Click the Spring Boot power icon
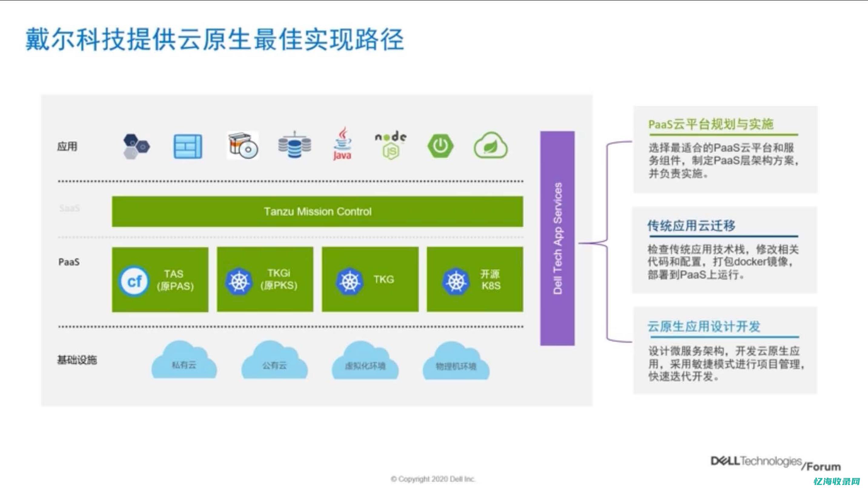868x488 pixels. (x=440, y=146)
